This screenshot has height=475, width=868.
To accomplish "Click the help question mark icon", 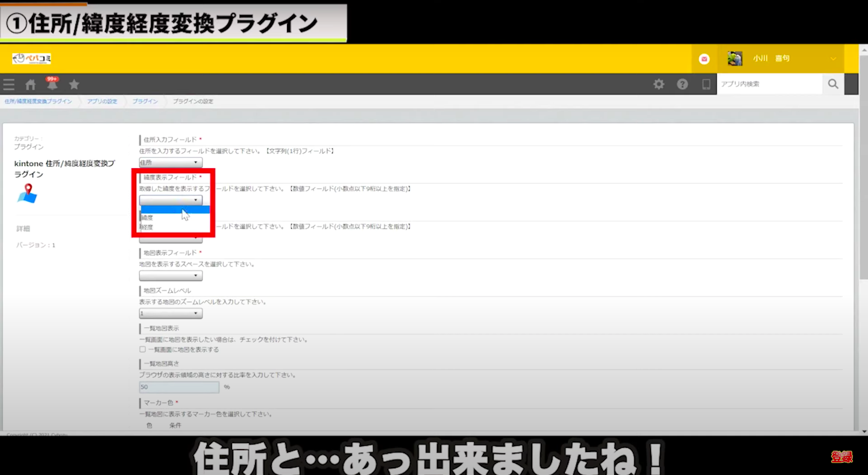I will [682, 84].
